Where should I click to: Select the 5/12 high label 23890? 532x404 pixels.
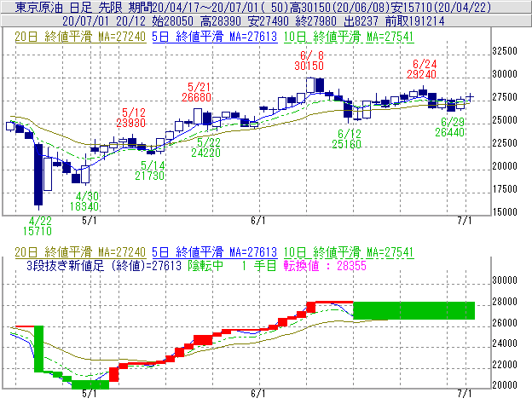[133, 123]
